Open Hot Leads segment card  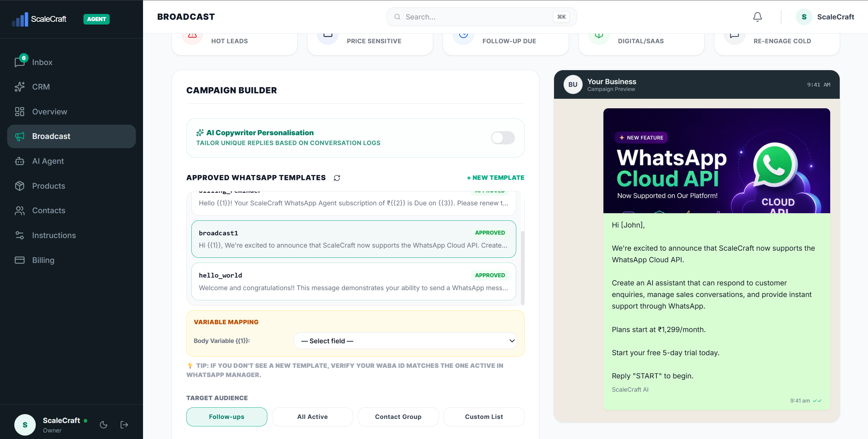click(x=235, y=44)
